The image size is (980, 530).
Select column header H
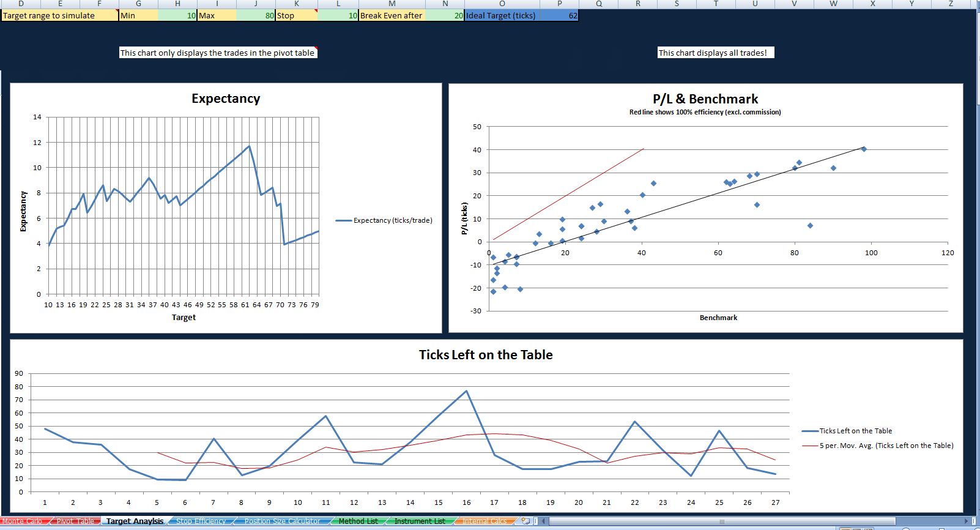pos(177,4)
